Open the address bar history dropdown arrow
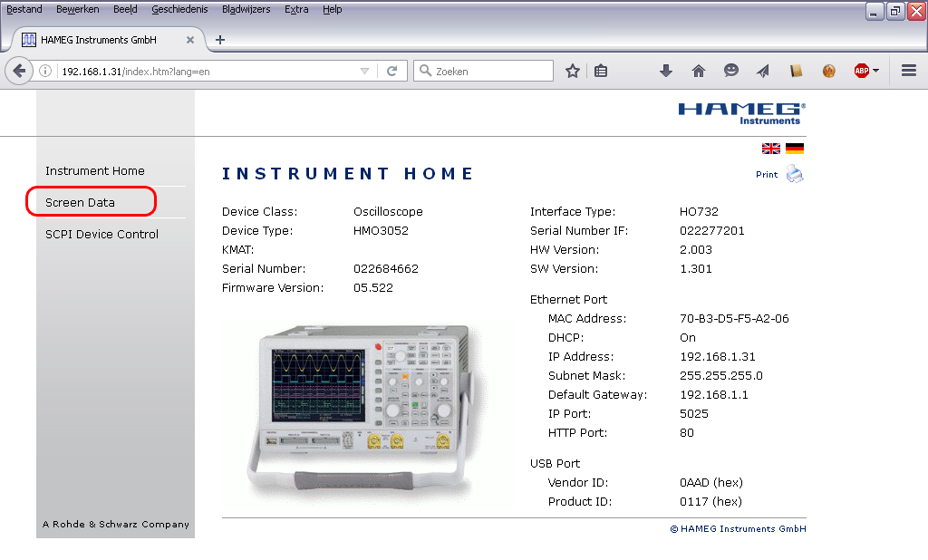Viewport: 928px width, 560px height. pyautogui.click(x=364, y=71)
